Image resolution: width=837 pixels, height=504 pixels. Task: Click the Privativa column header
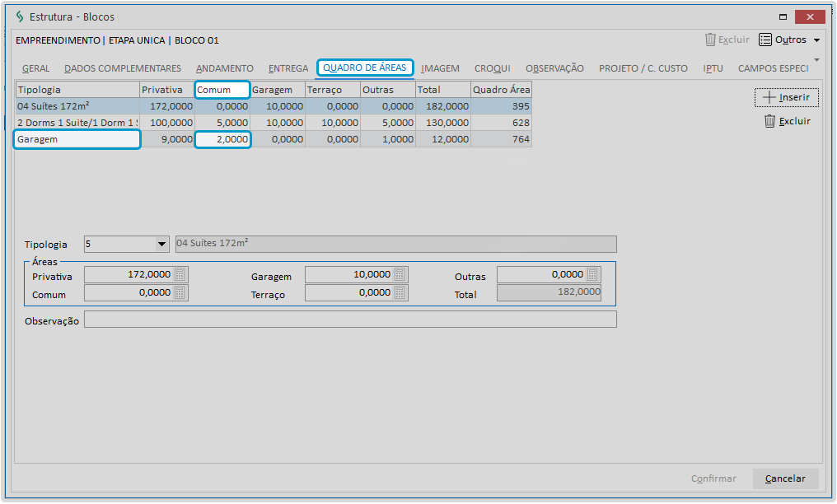point(167,90)
